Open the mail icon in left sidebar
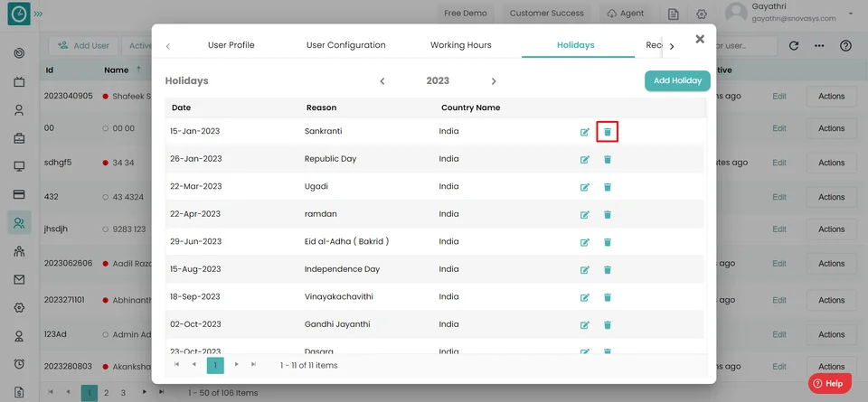Screen dimensions: 868x402 coord(19,280)
